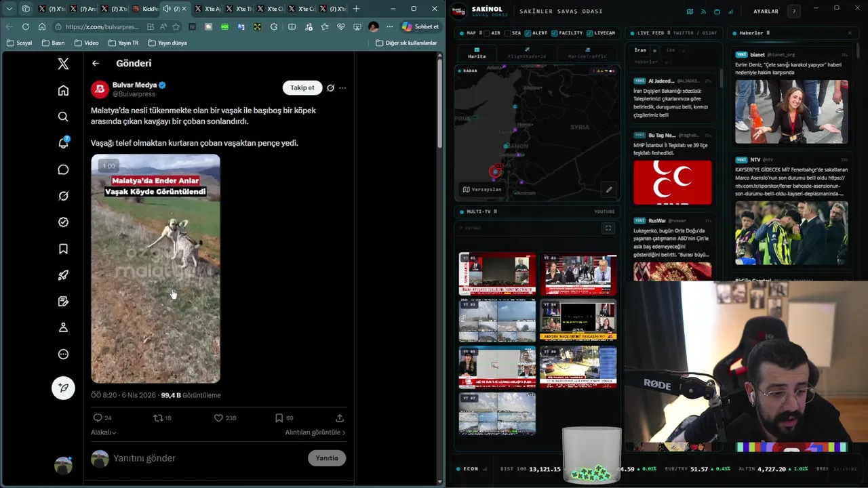
Task: Open X notifications bell
Action: click(x=63, y=143)
